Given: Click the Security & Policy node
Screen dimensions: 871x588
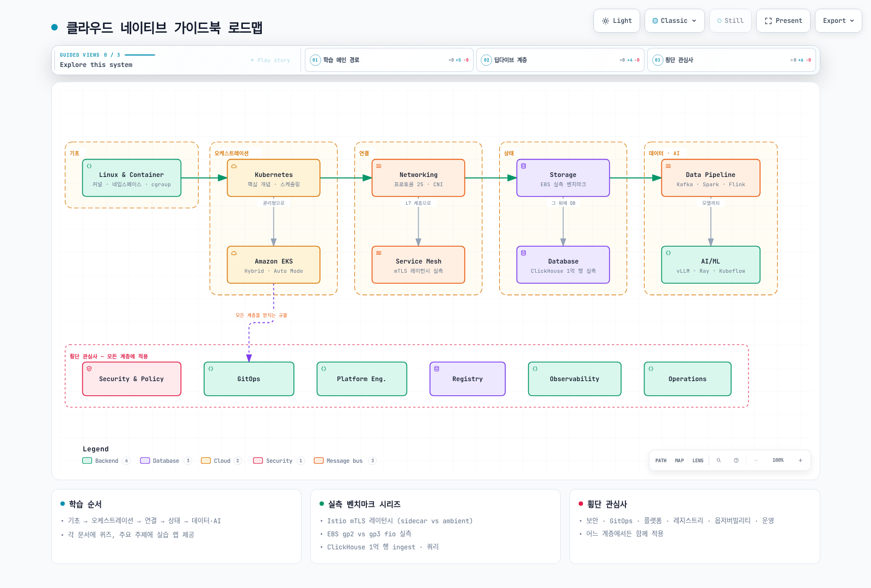Looking at the screenshot, I should [132, 379].
